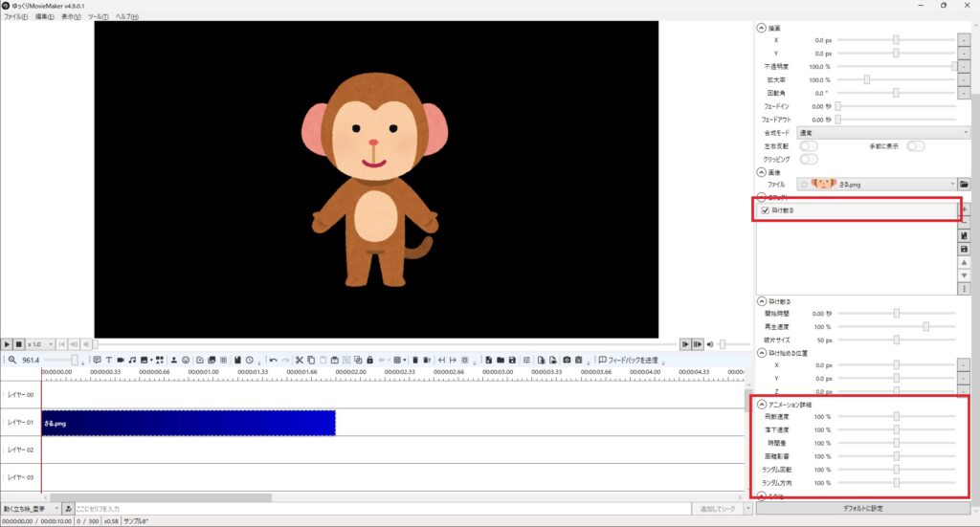The width and height of the screenshot is (980, 527).
Task: Click the lock icon in toolbar
Action: coord(369,360)
